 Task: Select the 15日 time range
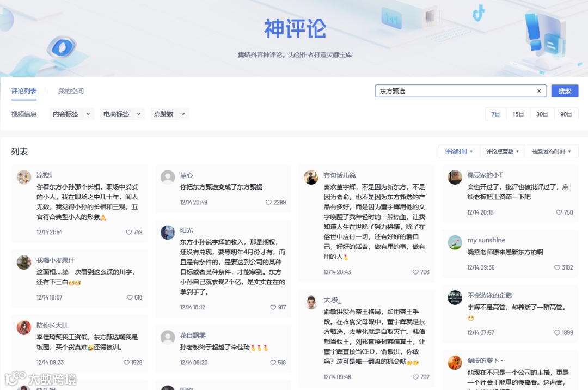[x=518, y=114]
